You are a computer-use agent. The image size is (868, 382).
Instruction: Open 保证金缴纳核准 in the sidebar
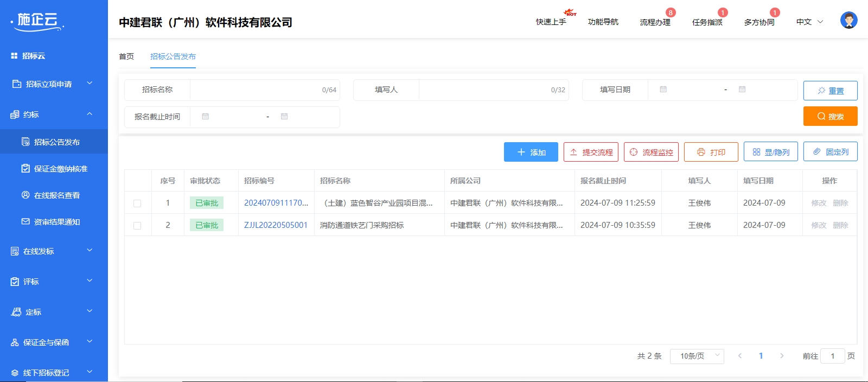click(x=60, y=169)
